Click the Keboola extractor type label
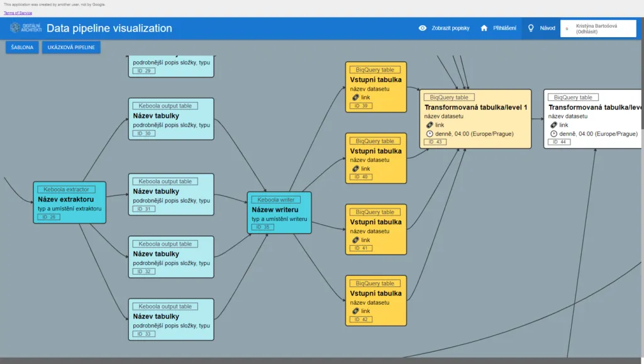The image size is (644, 364). 66,190
